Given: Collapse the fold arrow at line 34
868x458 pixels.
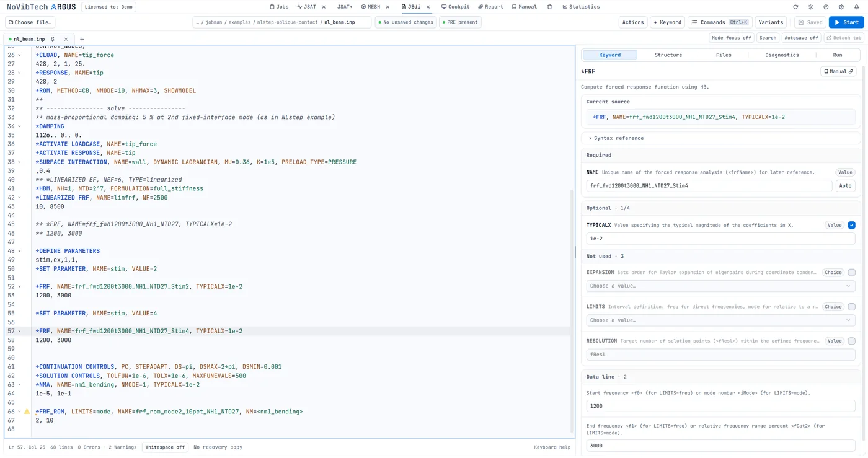Looking at the screenshot, I should [x=19, y=126].
